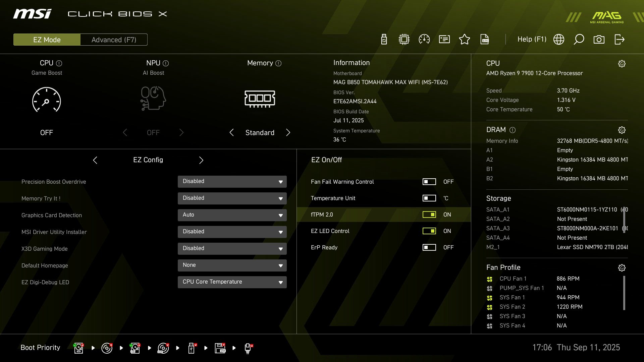The image size is (644, 362).
Task: Click the CPU Game Boost dial
Action: (47, 100)
